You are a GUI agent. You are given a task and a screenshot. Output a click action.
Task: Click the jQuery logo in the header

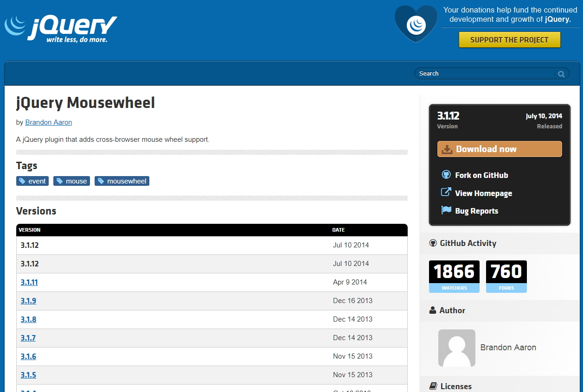pos(61,29)
